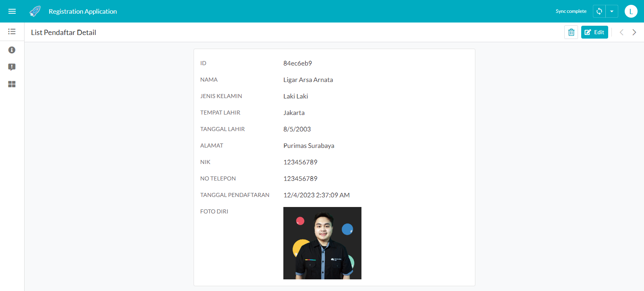Click the JENIS KELAMIN label
This screenshot has width=644, height=291.
[x=221, y=96]
